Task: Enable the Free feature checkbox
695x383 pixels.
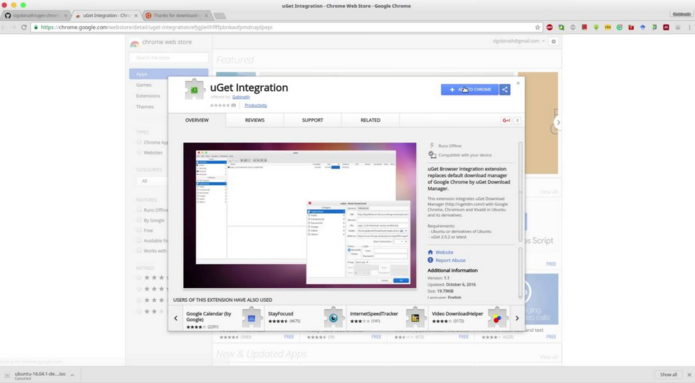Action: pos(139,230)
